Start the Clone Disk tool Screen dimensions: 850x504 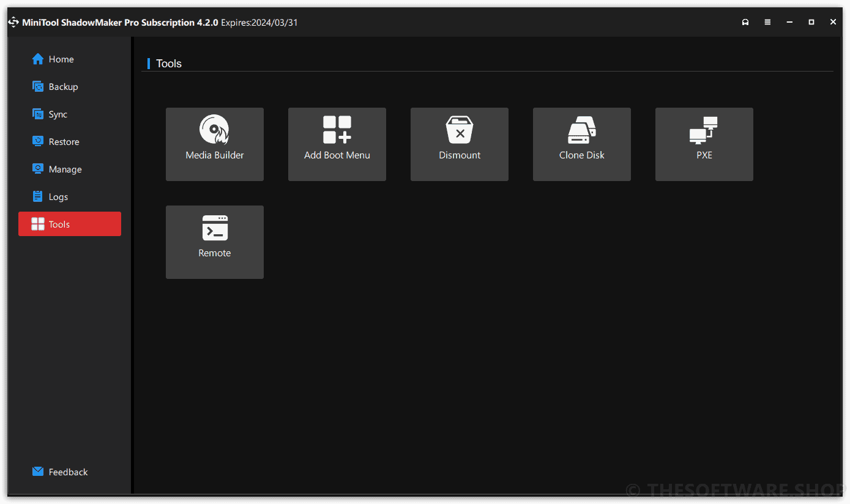pos(582,144)
